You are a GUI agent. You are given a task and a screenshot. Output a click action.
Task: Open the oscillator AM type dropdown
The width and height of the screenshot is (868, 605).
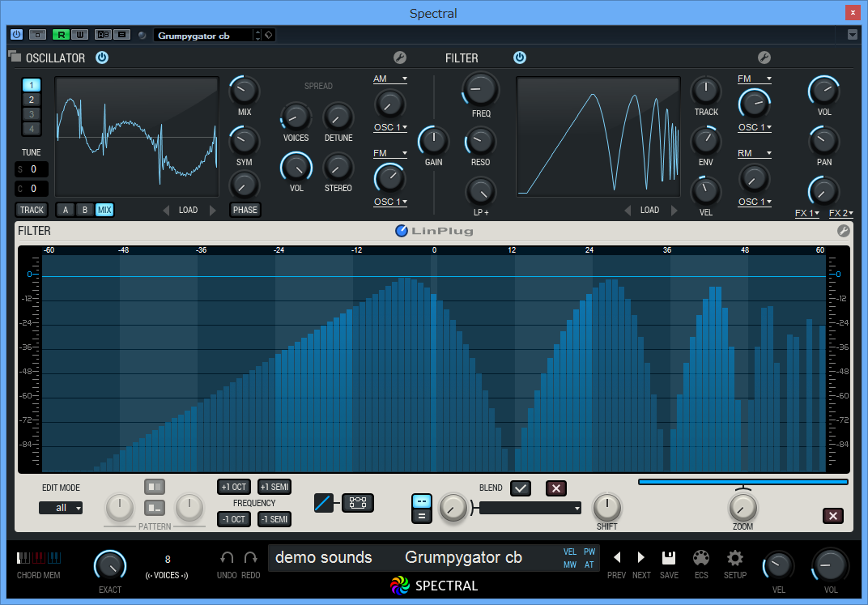click(390, 79)
